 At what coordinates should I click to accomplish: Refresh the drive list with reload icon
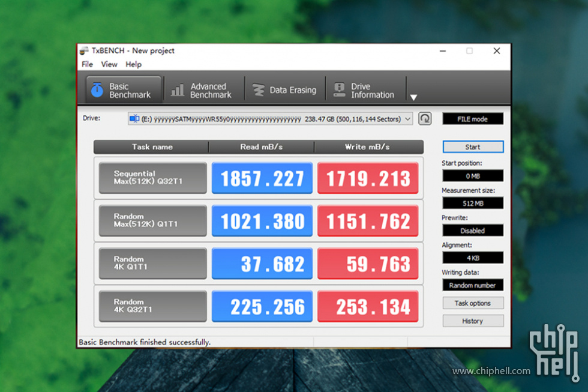point(425,119)
